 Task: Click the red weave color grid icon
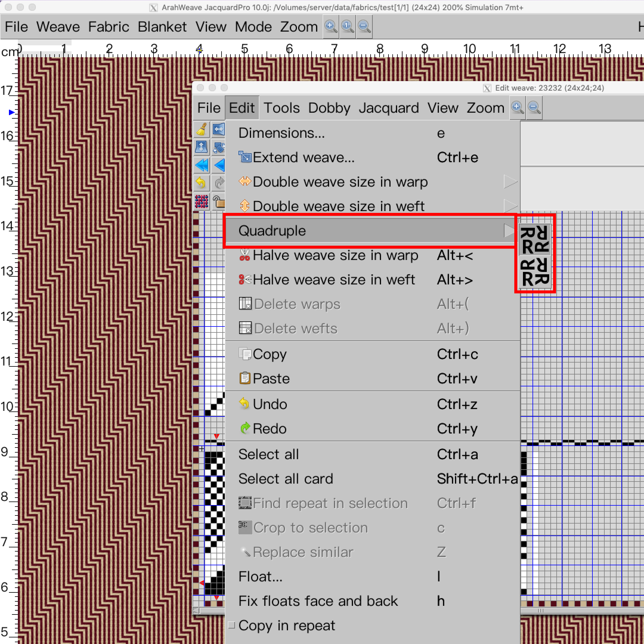202,202
